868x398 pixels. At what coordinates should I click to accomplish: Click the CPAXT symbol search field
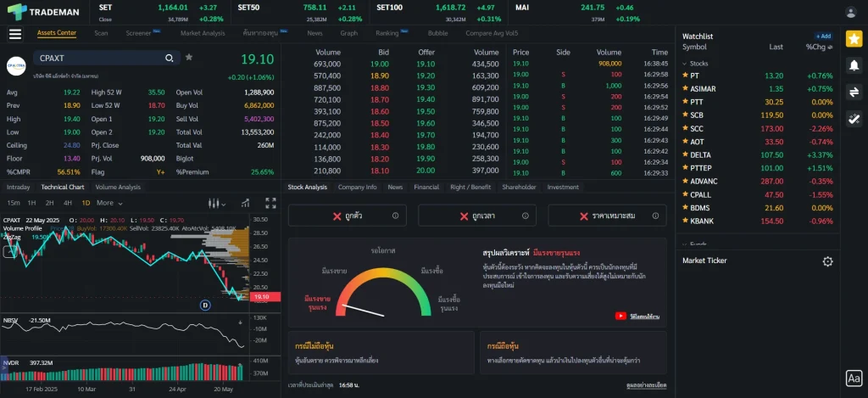97,58
